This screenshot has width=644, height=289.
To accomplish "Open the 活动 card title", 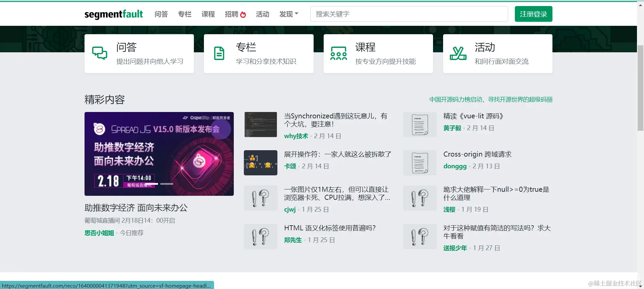I will pos(485,47).
